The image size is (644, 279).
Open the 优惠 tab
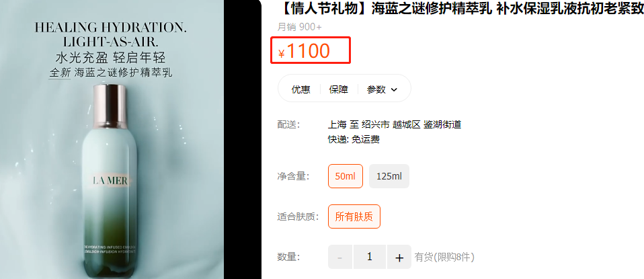(x=300, y=89)
